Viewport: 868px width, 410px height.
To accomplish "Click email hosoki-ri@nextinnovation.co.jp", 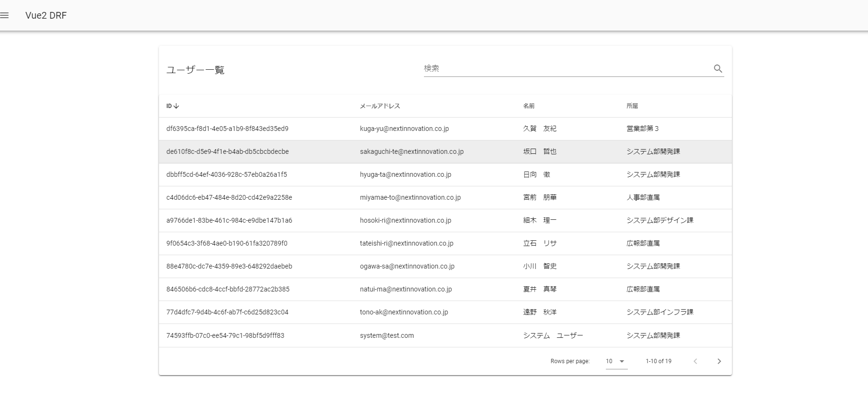I will tap(405, 221).
